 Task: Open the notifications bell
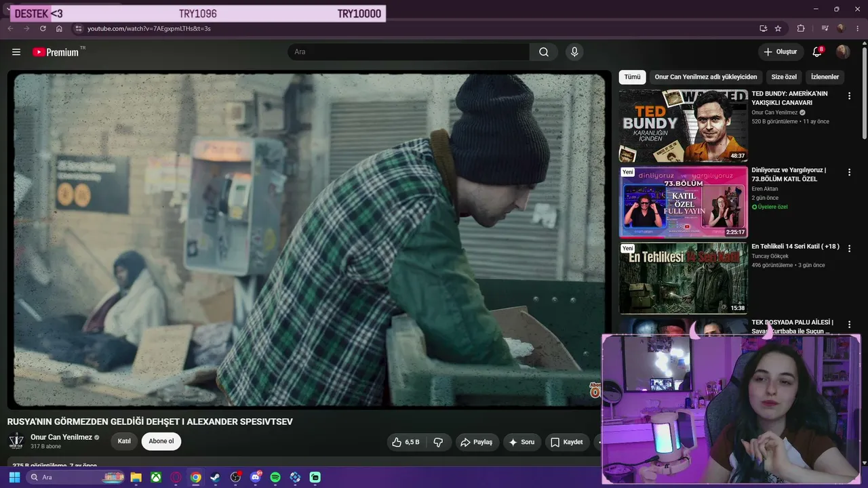click(817, 52)
